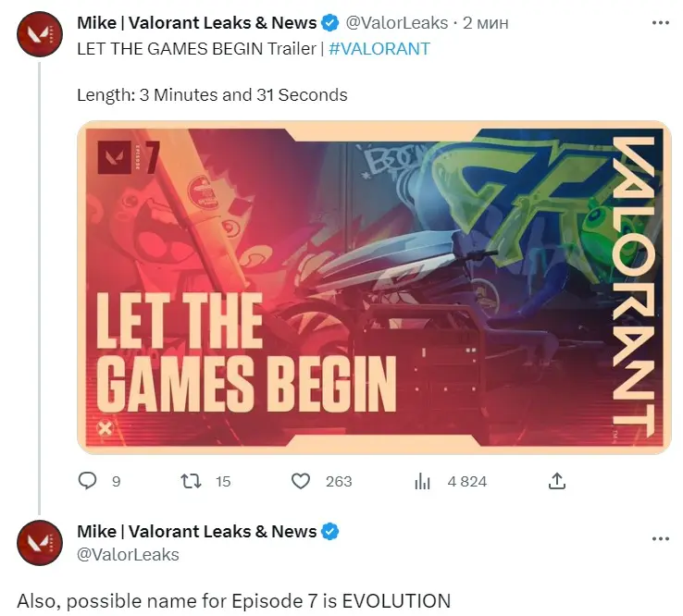Click the second tweet author's display name
Image resolution: width=683 pixels, height=616 pixels.
click(197, 532)
